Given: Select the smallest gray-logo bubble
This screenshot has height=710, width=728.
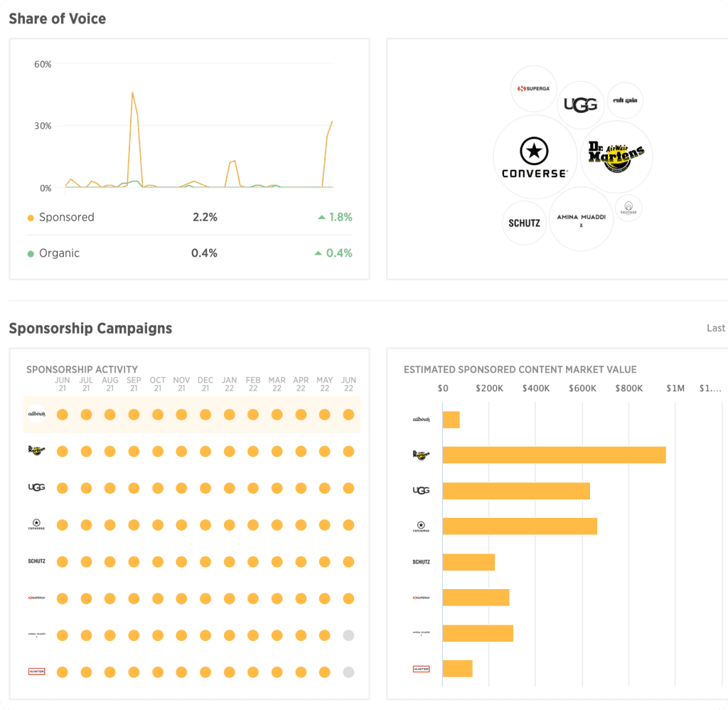Looking at the screenshot, I should tap(628, 208).
